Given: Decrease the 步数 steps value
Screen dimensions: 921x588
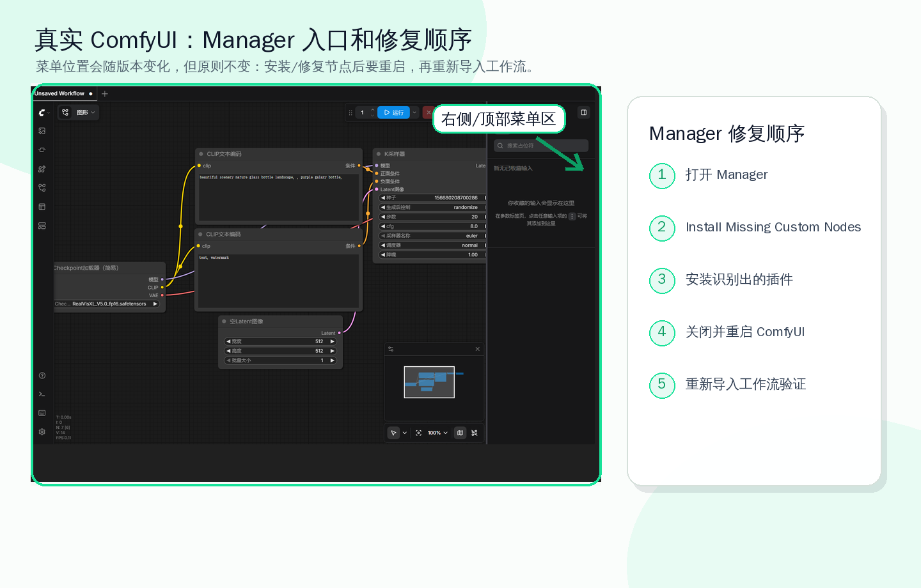Looking at the screenshot, I should pyautogui.click(x=383, y=217).
